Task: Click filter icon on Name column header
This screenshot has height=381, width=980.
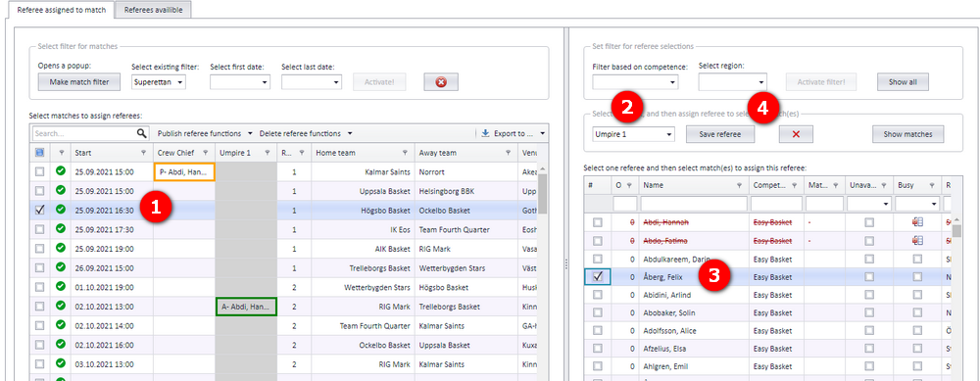Action: [x=739, y=185]
